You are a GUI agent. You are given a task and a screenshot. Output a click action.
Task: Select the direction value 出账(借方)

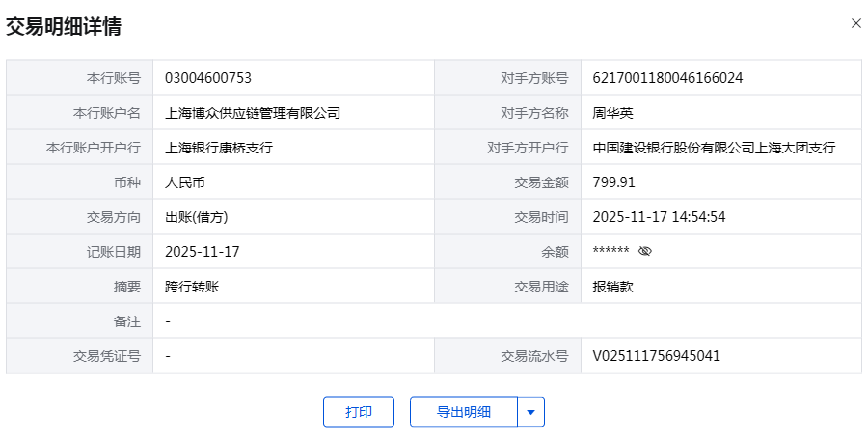[197, 217]
